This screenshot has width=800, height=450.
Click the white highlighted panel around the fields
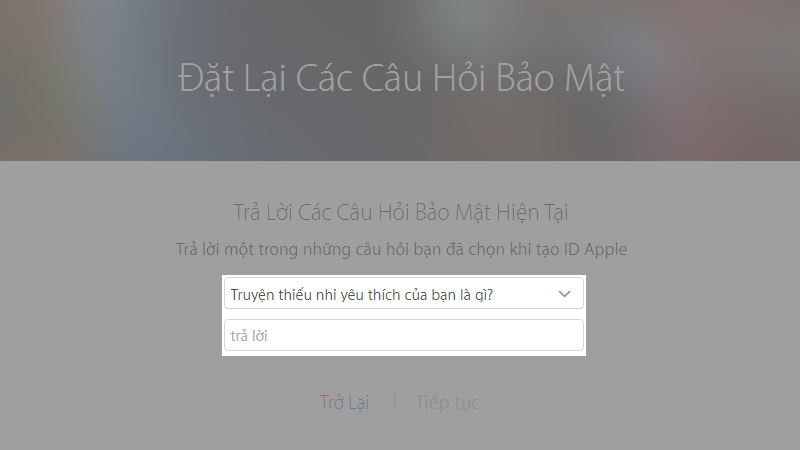point(404,314)
